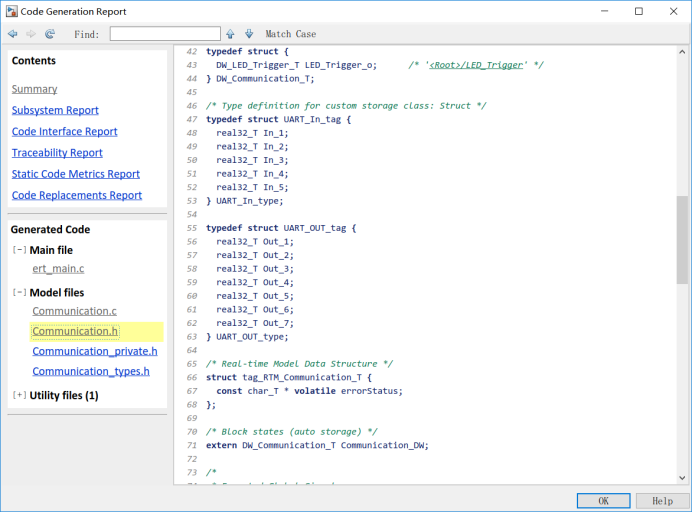Viewport: 692px width, 512px height.
Task: Find previous match with the up arrow
Action: (x=230, y=34)
